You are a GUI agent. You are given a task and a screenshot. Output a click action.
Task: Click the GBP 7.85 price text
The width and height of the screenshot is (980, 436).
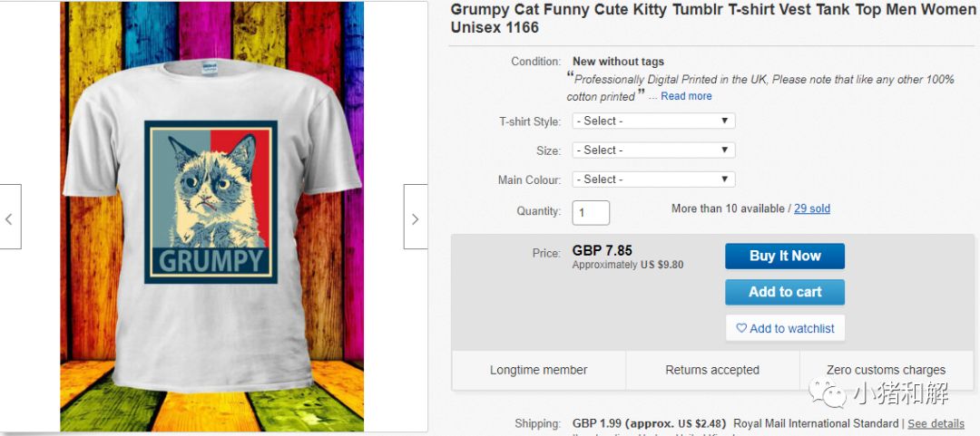(x=603, y=251)
